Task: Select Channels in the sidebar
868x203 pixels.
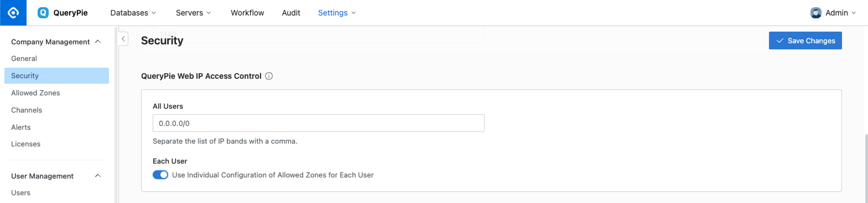Action: click(x=27, y=110)
